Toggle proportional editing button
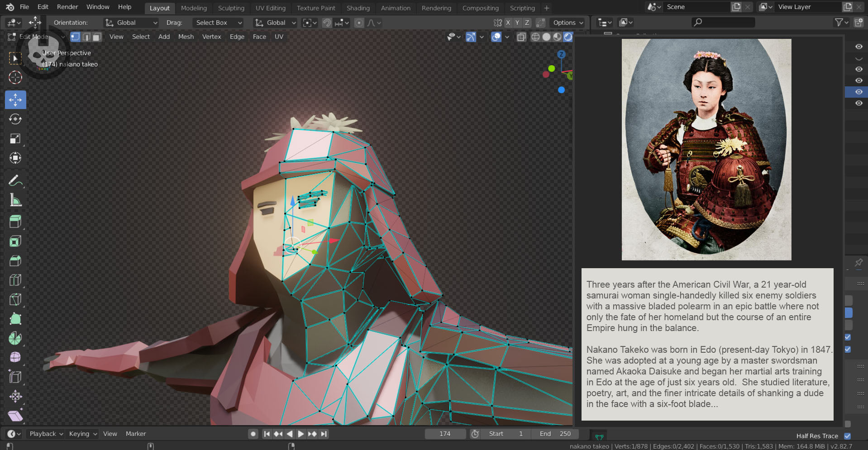868x450 pixels. tap(359, 23)
